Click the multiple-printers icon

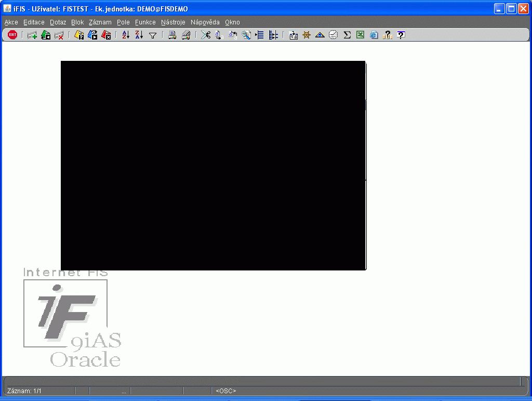click(x=186, y=35)
